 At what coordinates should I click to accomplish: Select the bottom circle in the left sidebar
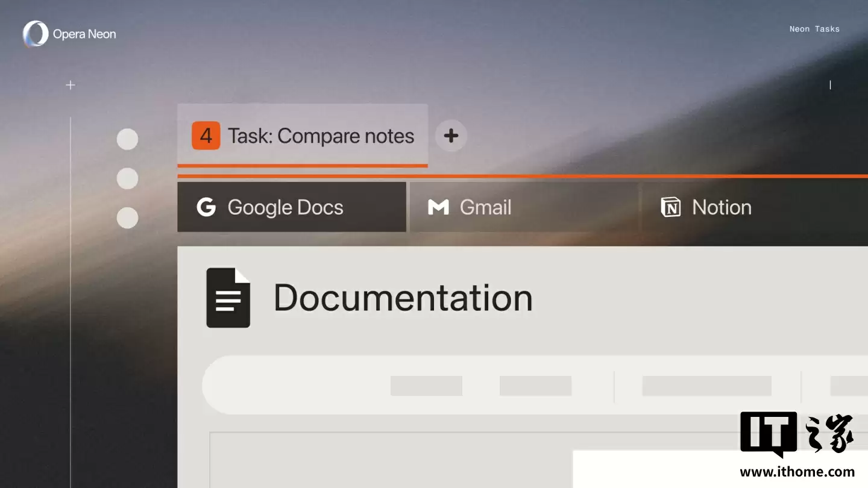127,217
